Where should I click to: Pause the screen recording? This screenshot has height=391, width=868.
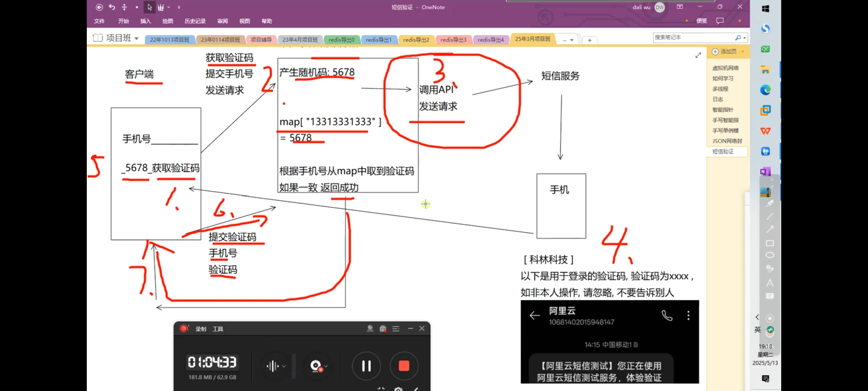(366, 366)
